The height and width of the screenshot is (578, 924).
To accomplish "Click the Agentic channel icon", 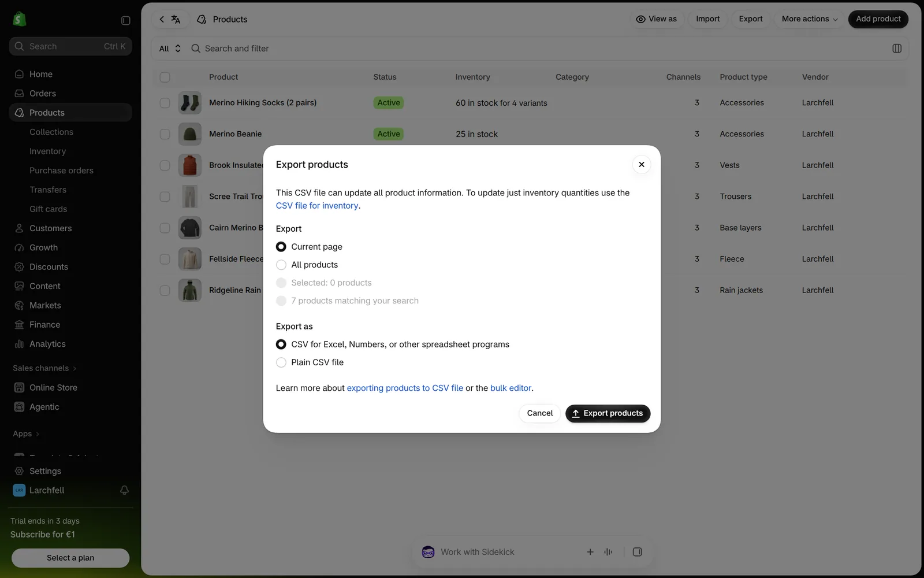I will pos(19,407).
